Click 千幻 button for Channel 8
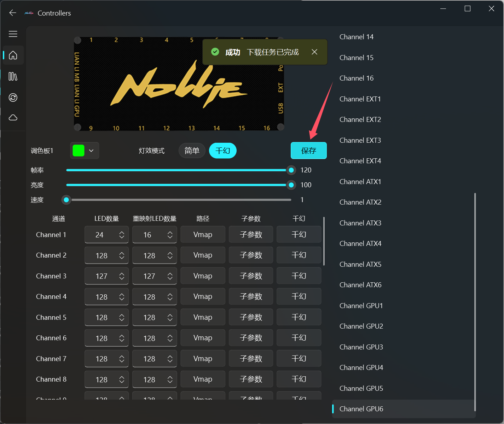This screenshot has width=504, height=424. pyautogui.click(x=299, y=379)
